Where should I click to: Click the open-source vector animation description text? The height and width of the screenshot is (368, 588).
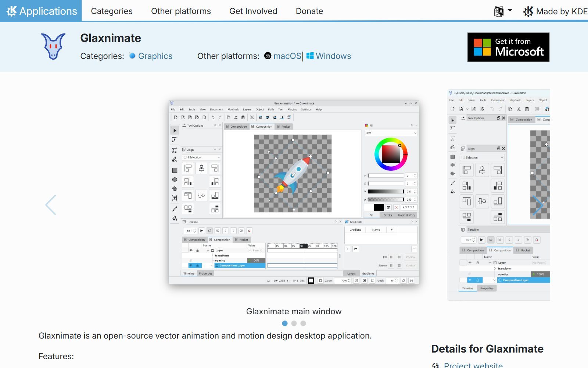coord(205,336)
